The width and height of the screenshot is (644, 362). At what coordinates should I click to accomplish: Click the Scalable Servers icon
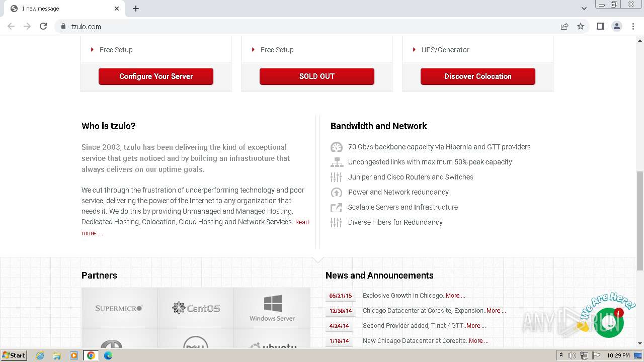336,207
